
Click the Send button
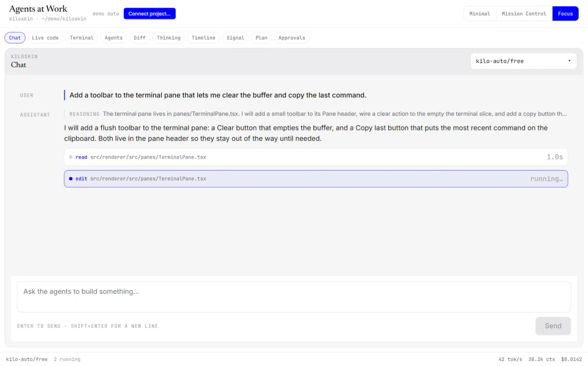coord(552,326)
